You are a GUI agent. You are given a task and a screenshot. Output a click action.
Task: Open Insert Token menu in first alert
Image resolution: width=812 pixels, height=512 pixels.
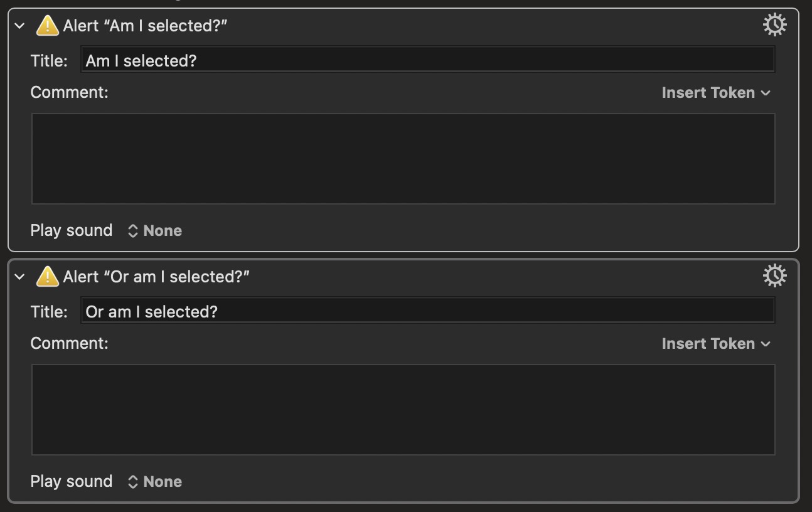(x=716, y=93)
